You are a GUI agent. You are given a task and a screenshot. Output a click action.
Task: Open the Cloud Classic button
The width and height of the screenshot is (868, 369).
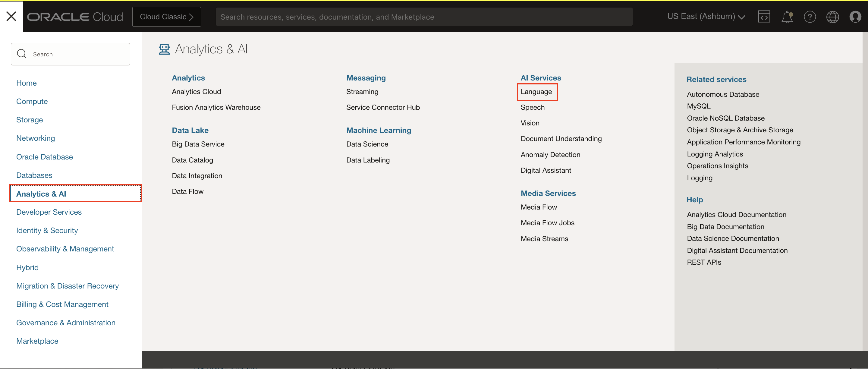point(166,17)
